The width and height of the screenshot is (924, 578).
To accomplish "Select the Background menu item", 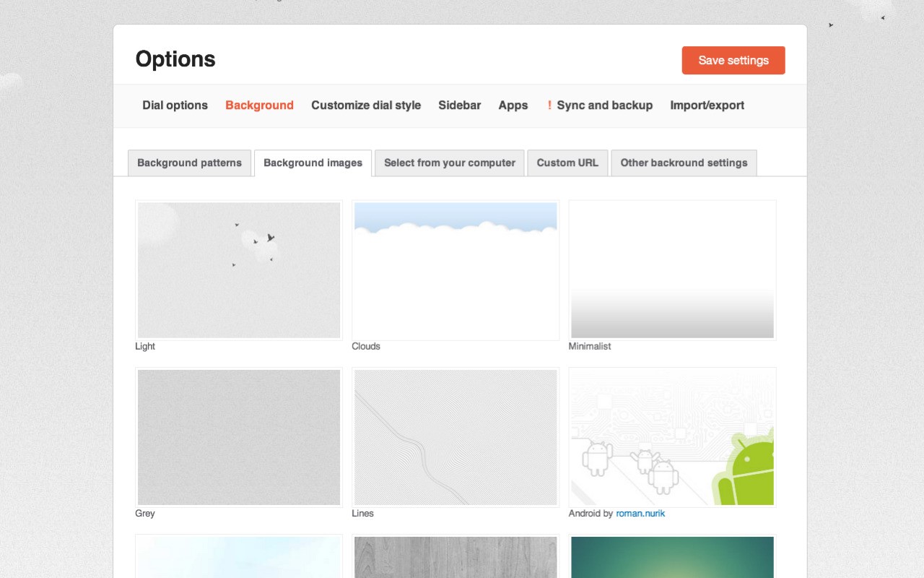I will pyautogui.click(x=259, y=105).
